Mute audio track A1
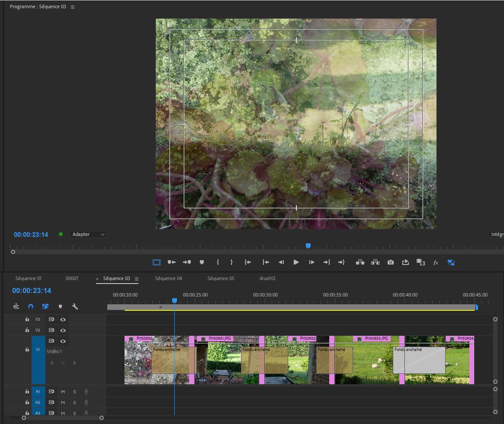 tap(63, 392)
